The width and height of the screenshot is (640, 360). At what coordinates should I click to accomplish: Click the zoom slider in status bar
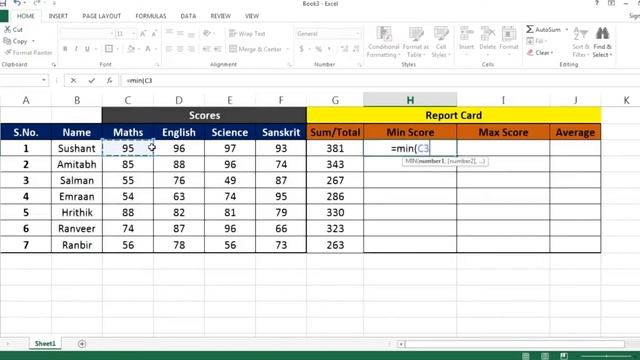[x=607, y=356]
